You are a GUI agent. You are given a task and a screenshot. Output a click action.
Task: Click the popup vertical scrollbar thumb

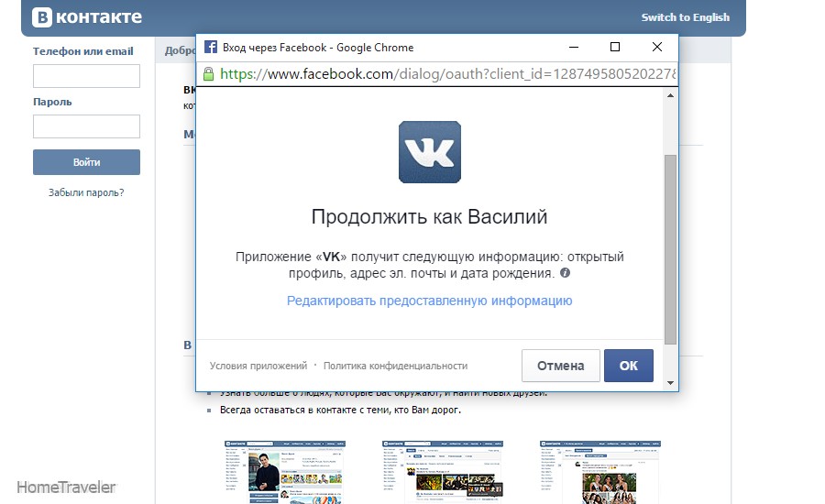(x=670, y=249)
